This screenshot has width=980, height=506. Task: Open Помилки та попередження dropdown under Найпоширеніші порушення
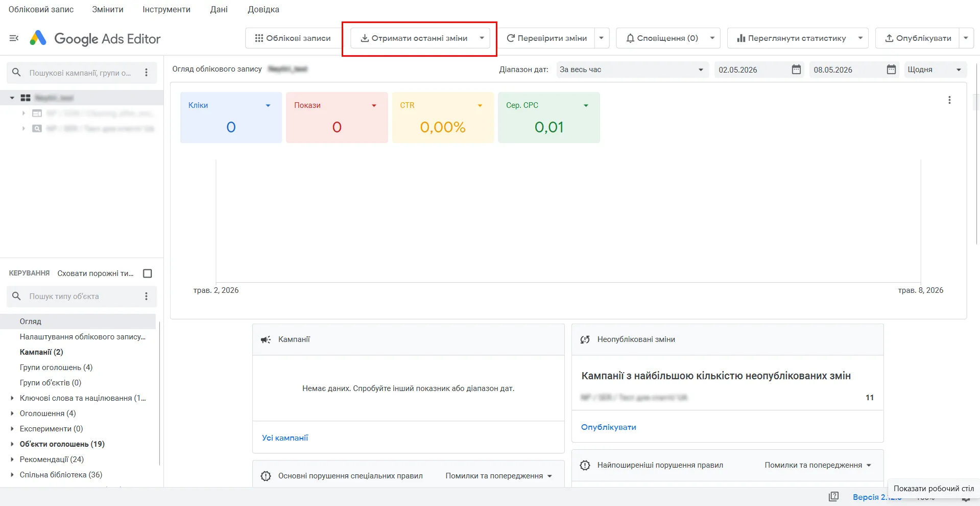[x=818, y=465]
